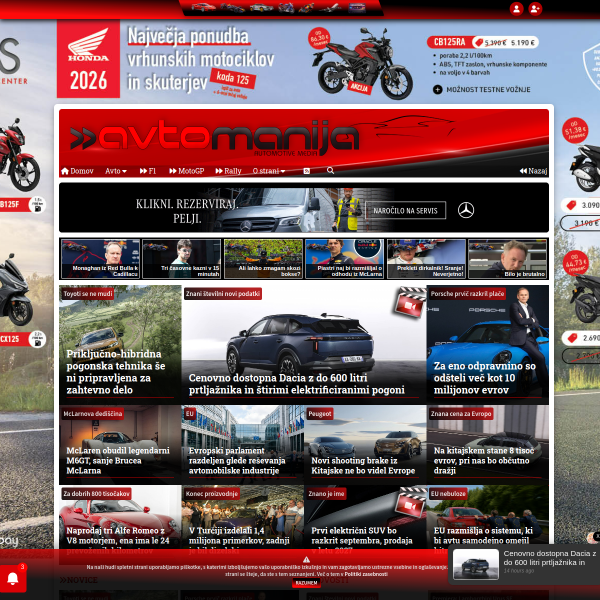Click the Mercedes star logo
This screenshot has width=600, height=600.
pos(466,210)
